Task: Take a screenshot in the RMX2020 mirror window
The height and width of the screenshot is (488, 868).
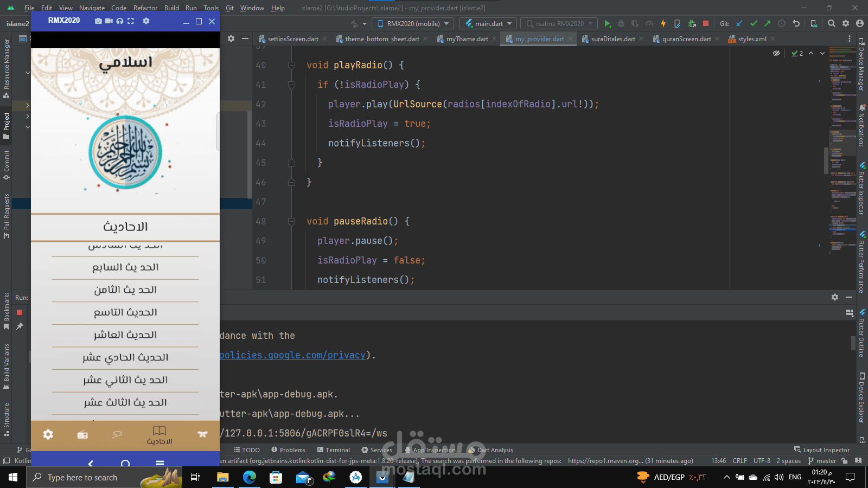Action: point(98,21)
